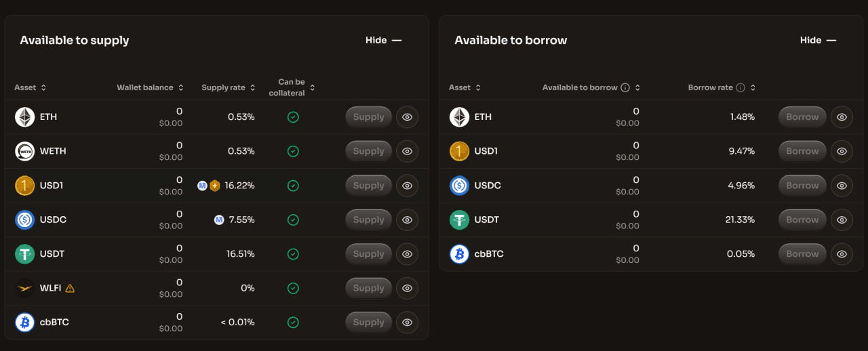This screenshot has width=868, height=351.
Task: Click the USDC icon in supply list
Action: click(x=25, y=220)
